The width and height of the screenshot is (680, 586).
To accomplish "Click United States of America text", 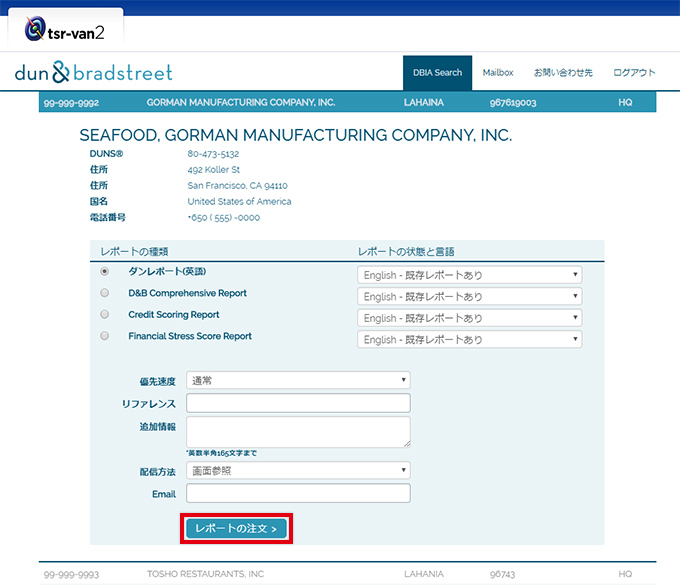I will click(x=239, y=202).
